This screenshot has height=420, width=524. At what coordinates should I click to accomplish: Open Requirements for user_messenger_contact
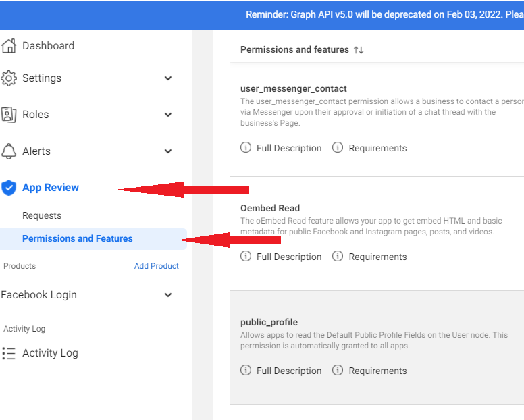pos(377,148)
